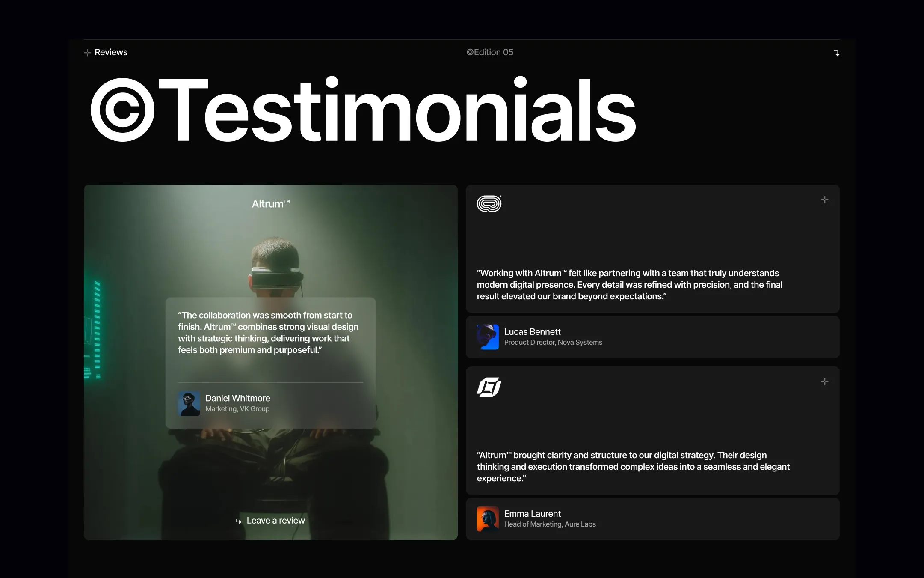Click the name Emma Laurent

tap(532, 514)
